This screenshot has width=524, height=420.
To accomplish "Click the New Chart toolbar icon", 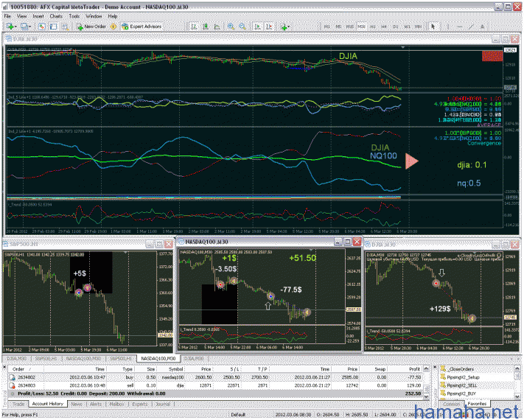I will 10,27.
